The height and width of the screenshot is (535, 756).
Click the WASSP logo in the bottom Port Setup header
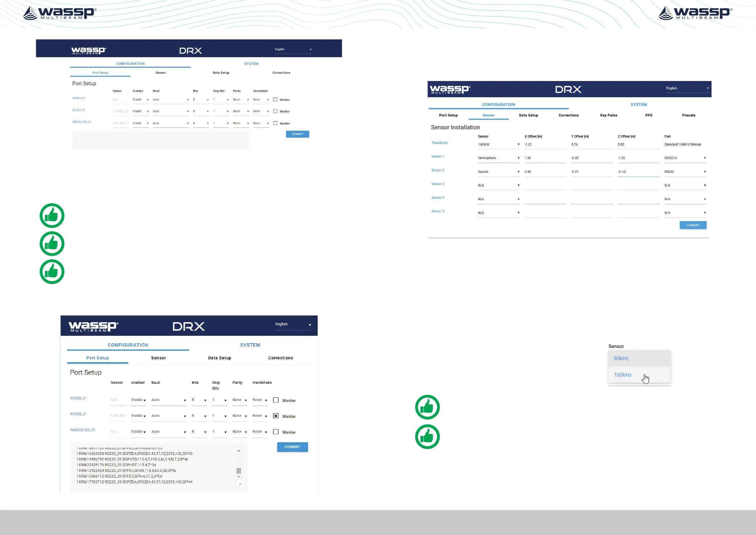[93, 327]
